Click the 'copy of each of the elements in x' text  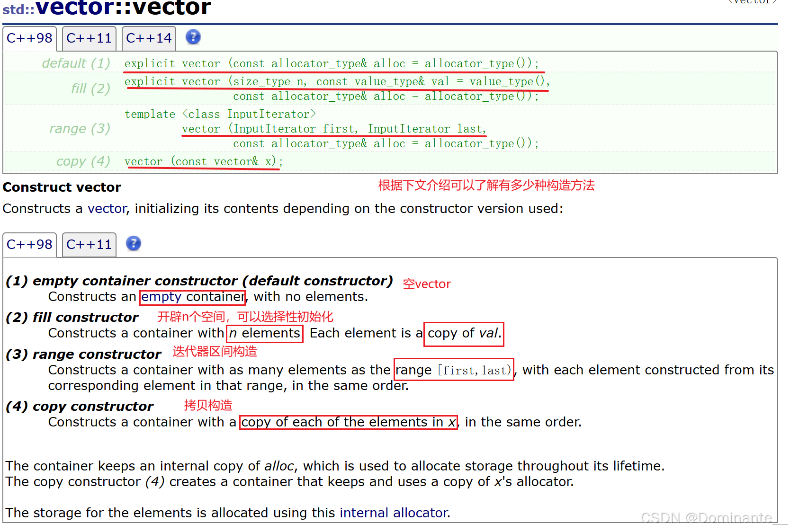[x=349, y=422]
